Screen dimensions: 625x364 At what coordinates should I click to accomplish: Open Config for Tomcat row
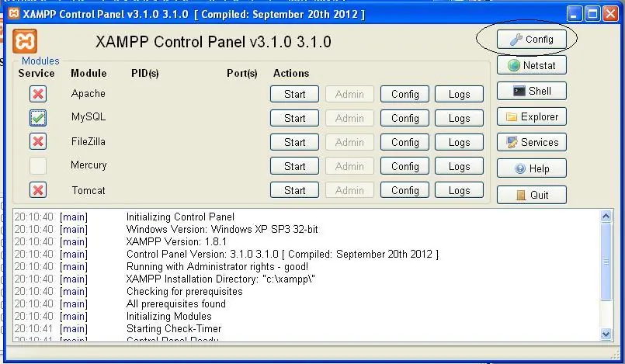pos(405,190)
